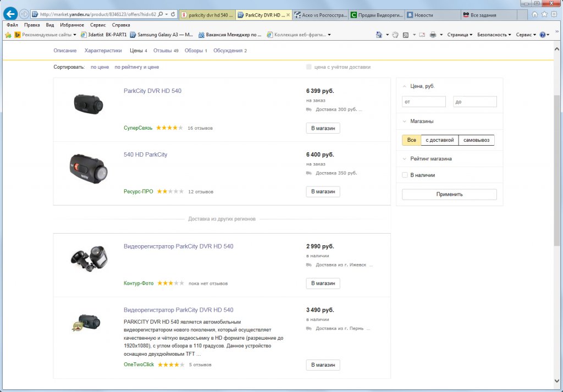Open the 'Избранное' menu

pos(72,25)
